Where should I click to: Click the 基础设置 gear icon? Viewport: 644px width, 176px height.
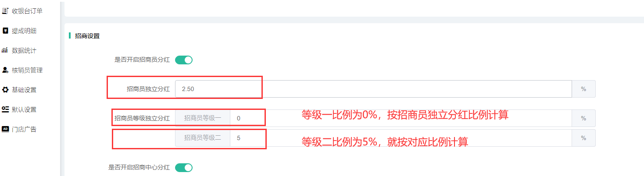[5, 90]
